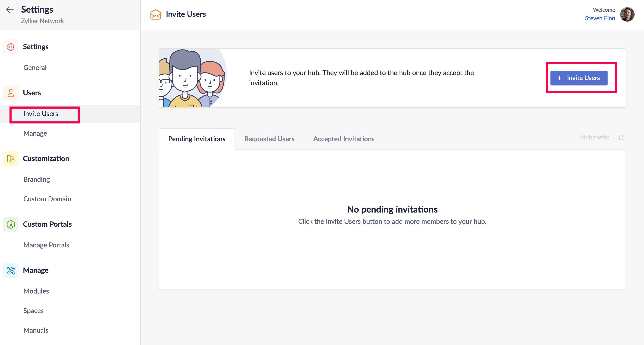Open Spaces under Manage

tap(34, 311)
